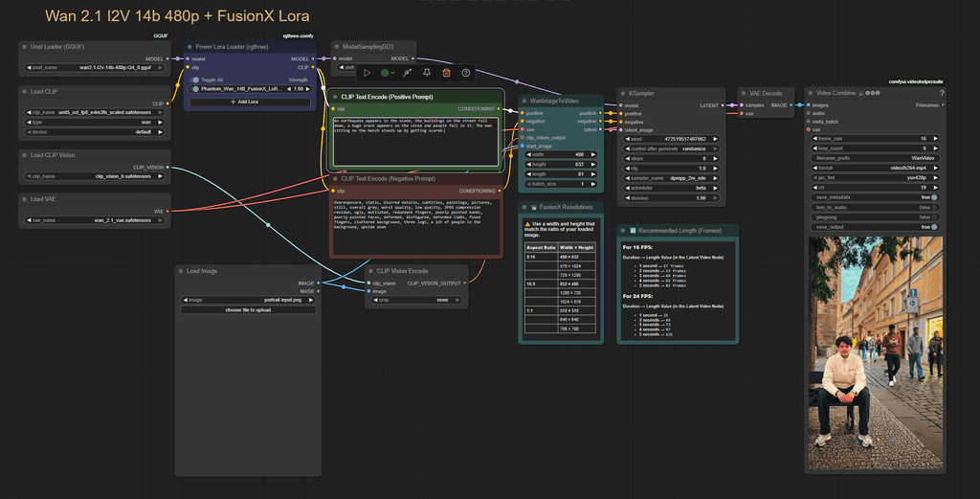
Task: Collapse the VAE Decode node dot
Action: 743,94
